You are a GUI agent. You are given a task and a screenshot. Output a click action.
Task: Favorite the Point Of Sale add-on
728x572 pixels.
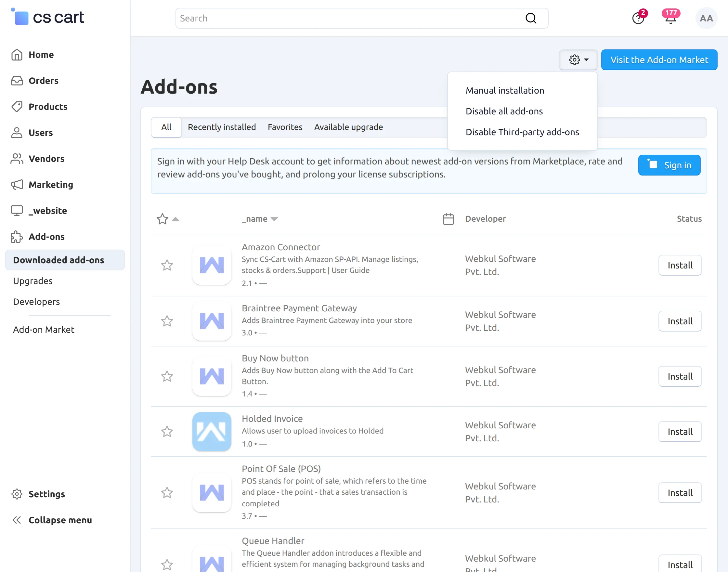(167, 493)
